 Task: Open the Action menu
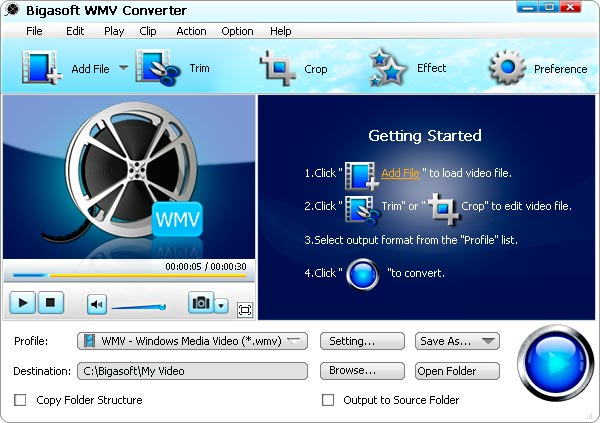click(191, 31)
